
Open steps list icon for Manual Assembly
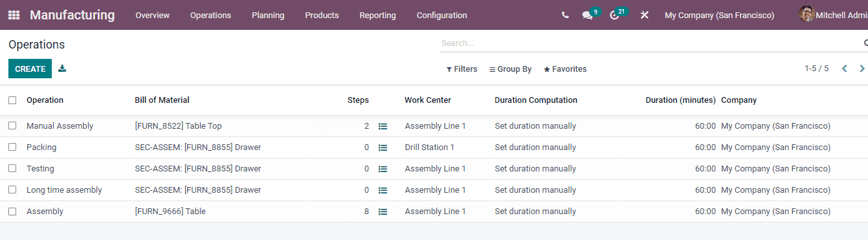pos(383,126)
